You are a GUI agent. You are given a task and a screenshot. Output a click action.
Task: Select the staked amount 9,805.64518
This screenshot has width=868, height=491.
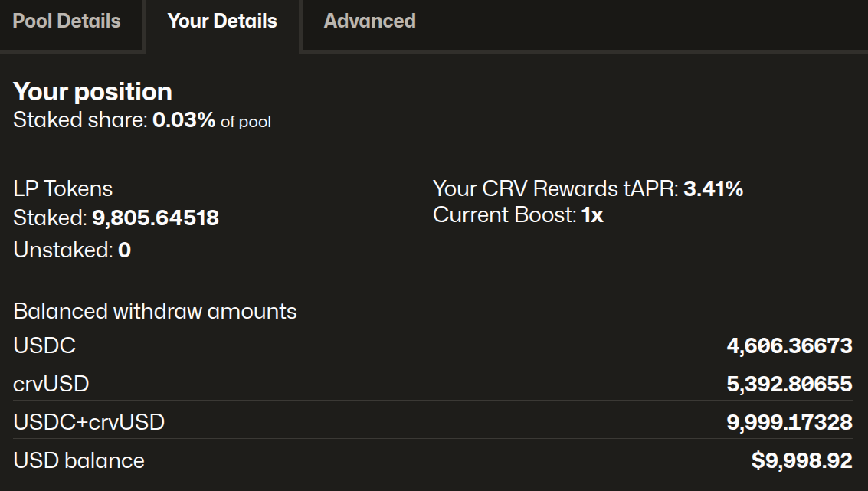(156, 218)
